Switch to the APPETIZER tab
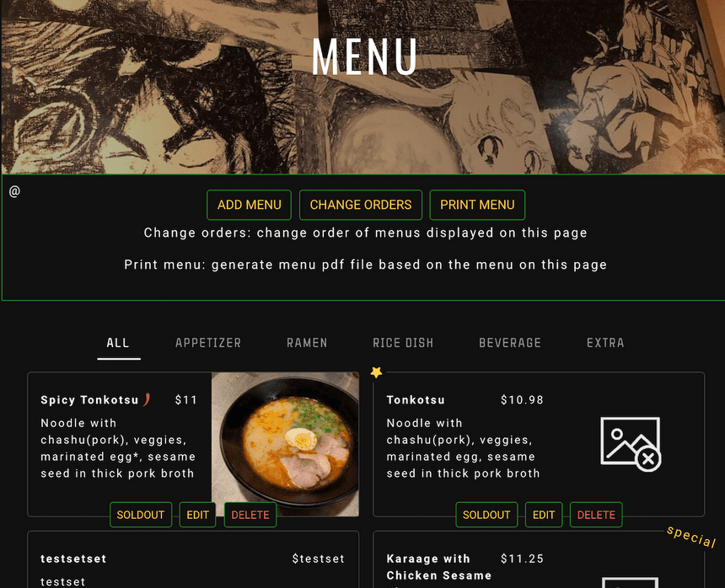Viewport: 725px width, 588px height. 208,343
